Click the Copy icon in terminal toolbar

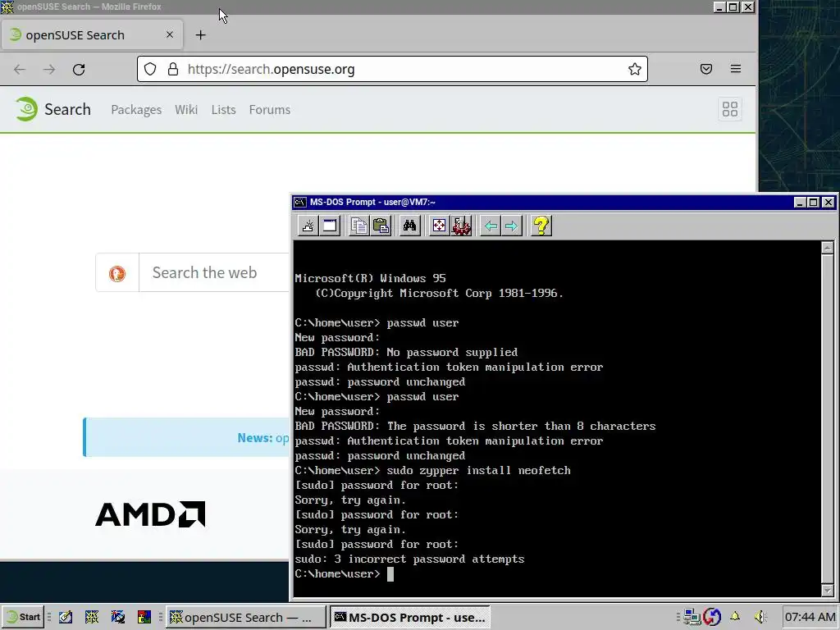click(358, 226)
